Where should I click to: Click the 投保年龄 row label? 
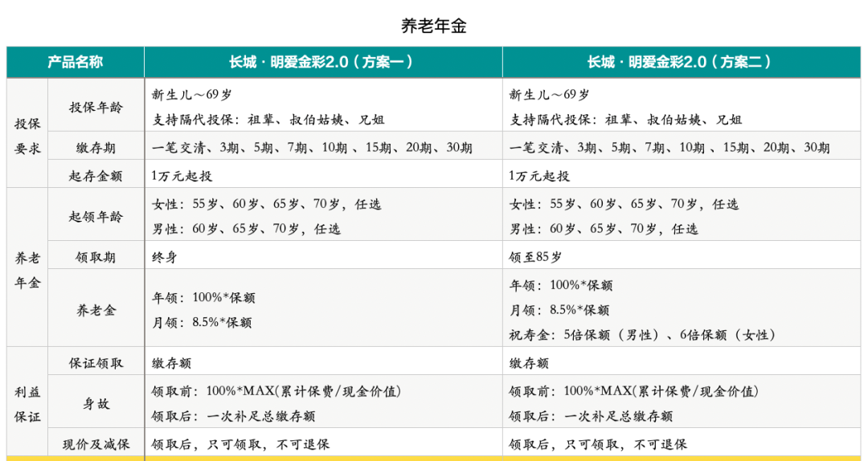tap(96, 108)
